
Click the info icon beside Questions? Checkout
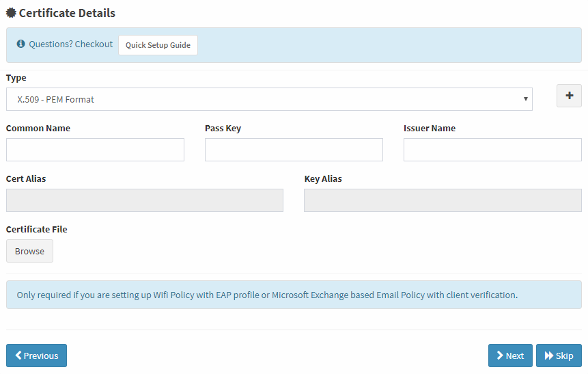pyautogui.click(x=21, y=44)
